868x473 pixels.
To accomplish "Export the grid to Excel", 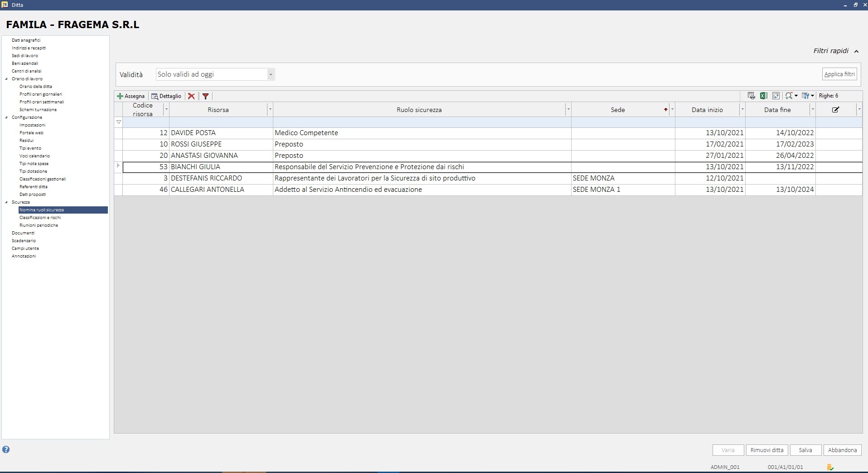I will 763,96.
